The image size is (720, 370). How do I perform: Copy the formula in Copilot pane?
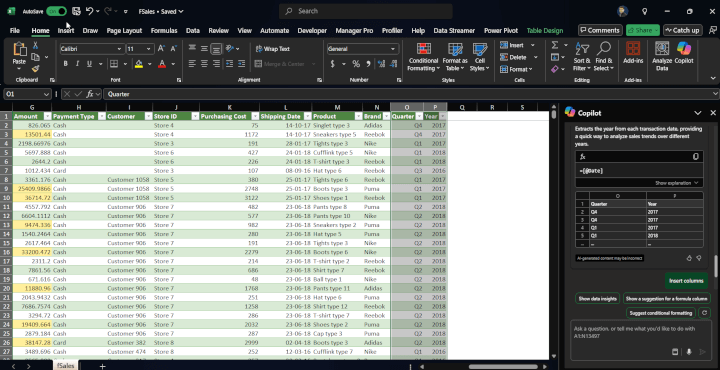tap(696, 157)
